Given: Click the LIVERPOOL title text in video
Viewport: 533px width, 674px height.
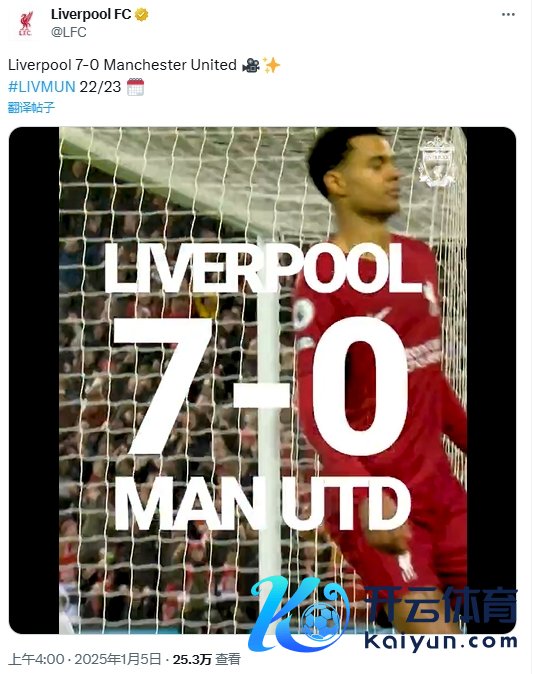Looking at the screenshot, I should (262, 269).
